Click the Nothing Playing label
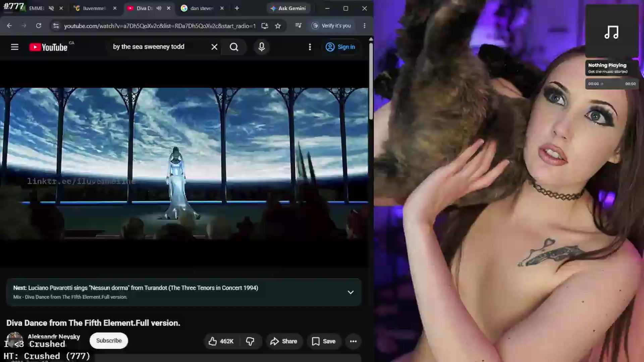644x362 pixels. [607, 65]
